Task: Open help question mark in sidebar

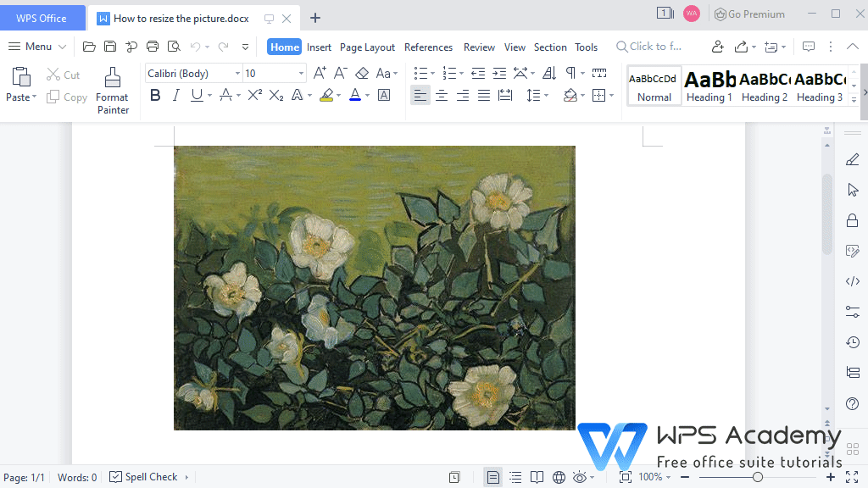Action: [853, 403]
